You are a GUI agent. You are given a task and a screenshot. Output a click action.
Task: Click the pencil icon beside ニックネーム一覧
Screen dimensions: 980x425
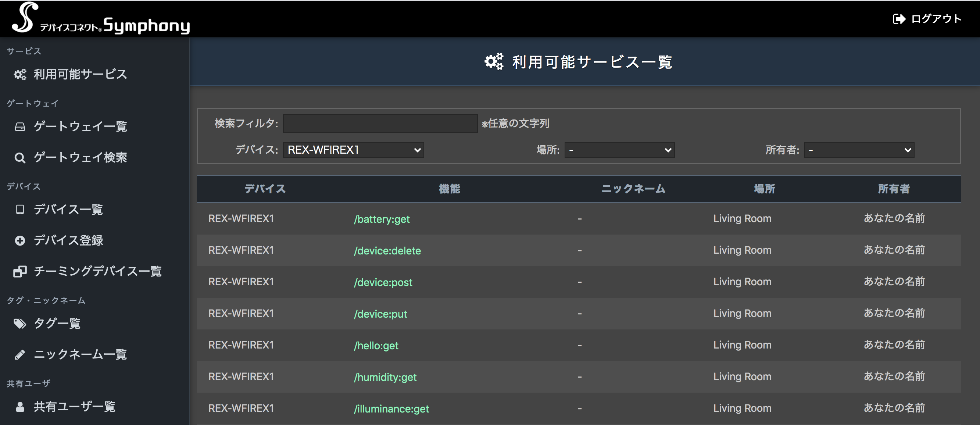pos(20,355)
